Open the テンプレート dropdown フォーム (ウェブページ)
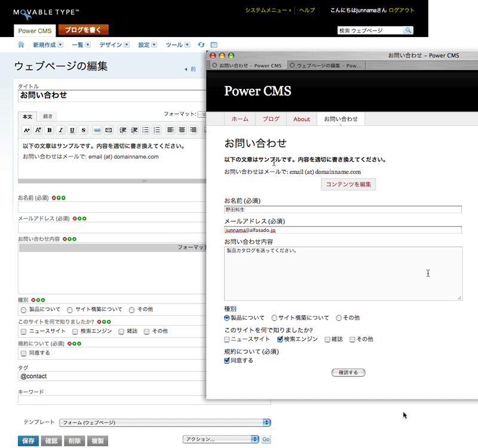 tap(165, 423)
